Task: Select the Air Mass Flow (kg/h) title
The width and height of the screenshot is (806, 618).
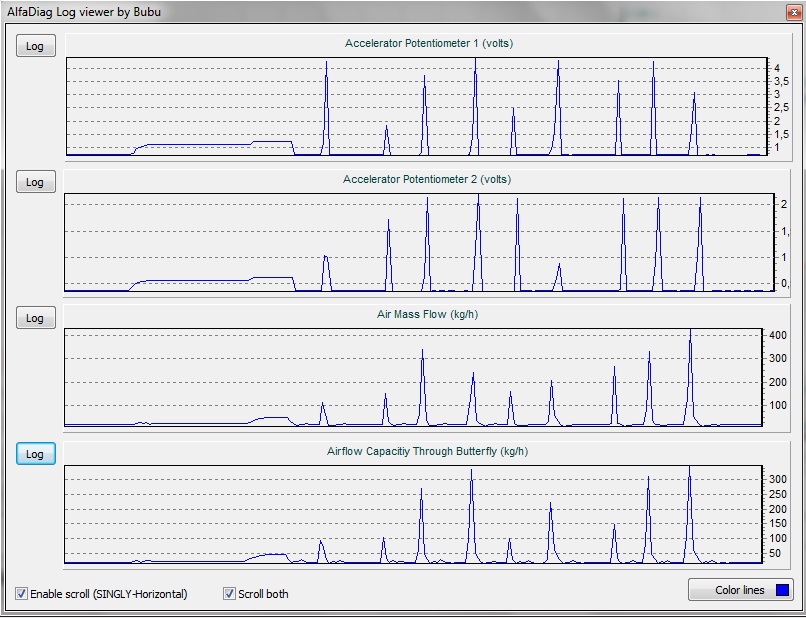Action: click(x=427, y=314)
